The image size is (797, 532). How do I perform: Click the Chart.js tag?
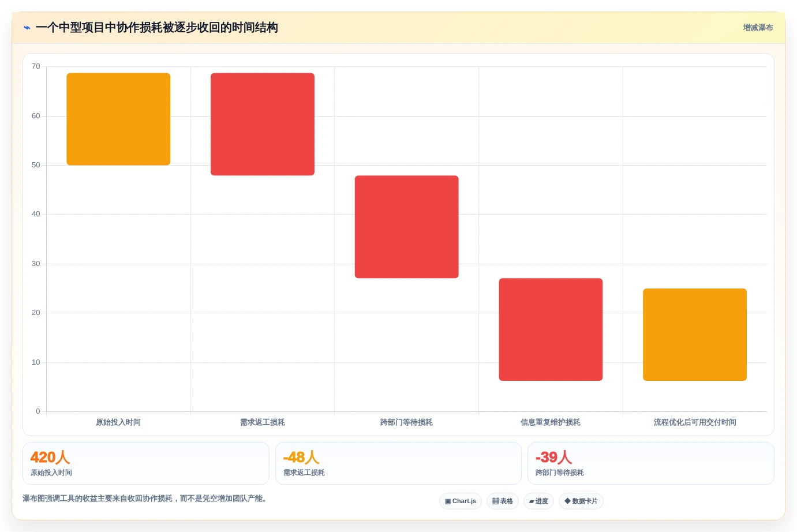click(x=461, y=501)
